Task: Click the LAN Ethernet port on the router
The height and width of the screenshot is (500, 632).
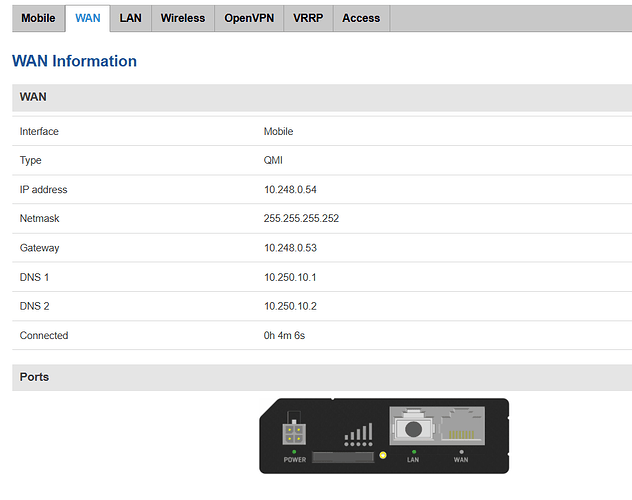Action: pos(414,428)
